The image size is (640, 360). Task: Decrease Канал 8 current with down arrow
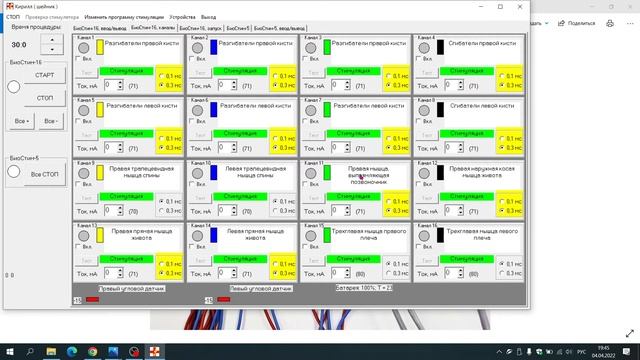(460, 150)
